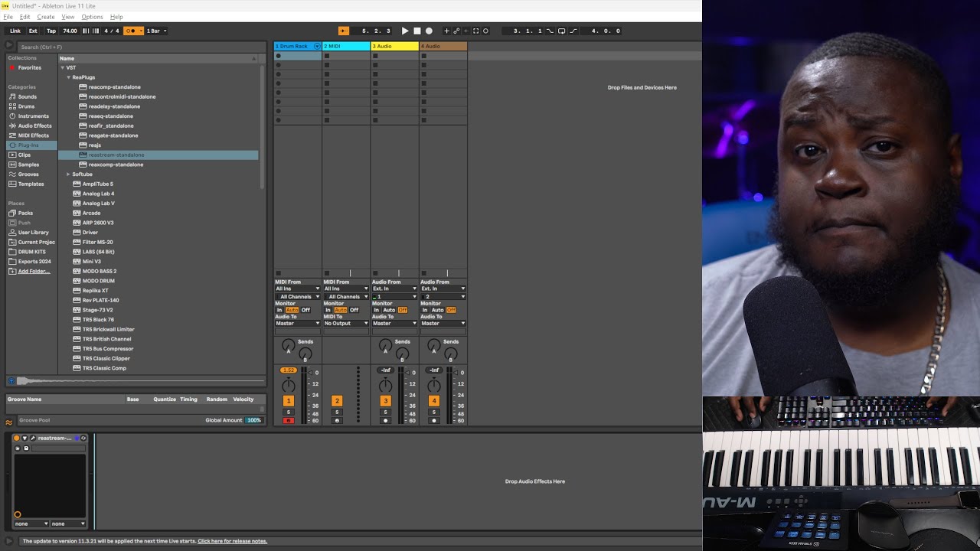Adjust track 3 pan knob
The image size is (980, 551).
pos(385,386)
